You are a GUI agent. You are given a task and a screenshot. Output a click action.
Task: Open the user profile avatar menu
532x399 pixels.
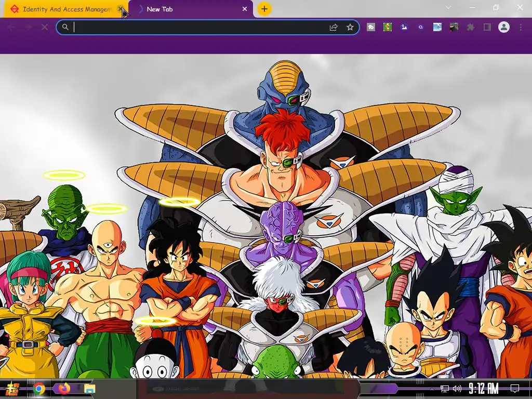pyautogui.click(x=504, y=27)
